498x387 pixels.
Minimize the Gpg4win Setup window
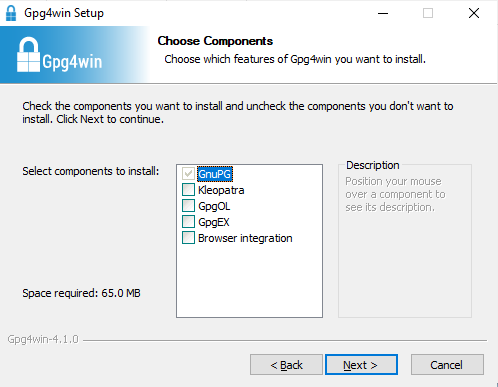[383, 13]
